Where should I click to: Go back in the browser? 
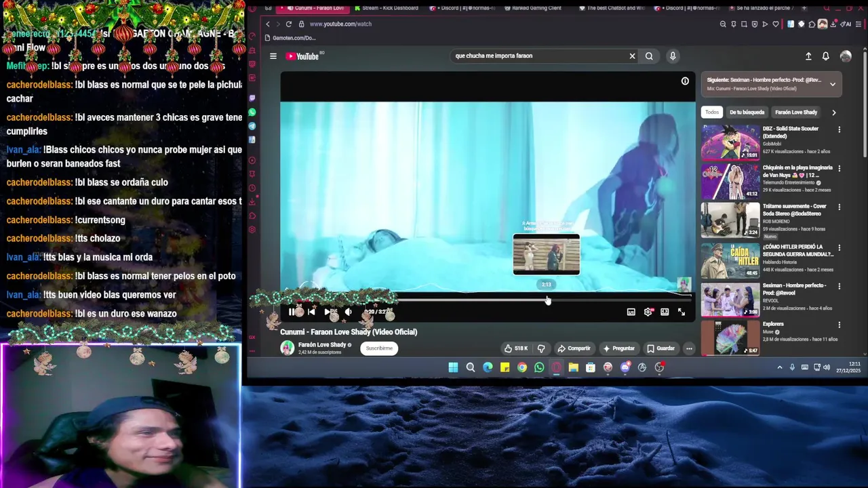268,24
